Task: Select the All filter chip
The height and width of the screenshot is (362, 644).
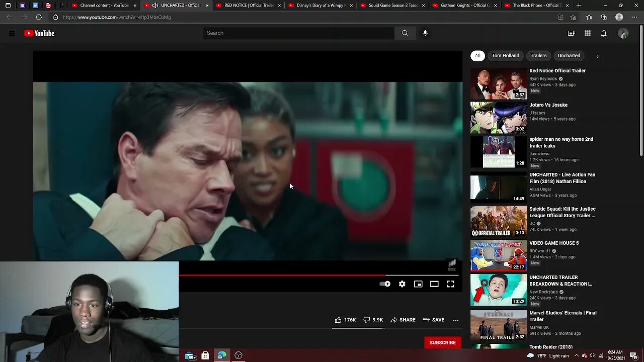Action: [477, 56]
